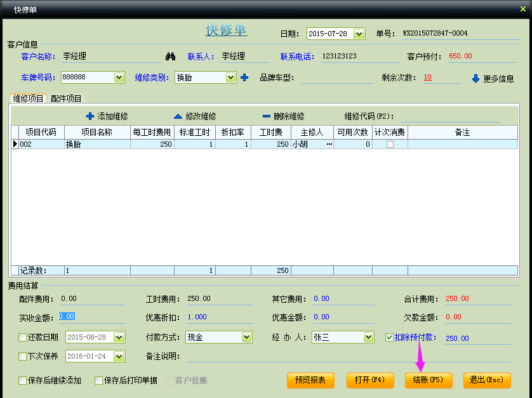Image resolution: width=532 pixels, height=398 pixels.
Task: Click the 预览报表 button
Action: (x=310, y=380)
